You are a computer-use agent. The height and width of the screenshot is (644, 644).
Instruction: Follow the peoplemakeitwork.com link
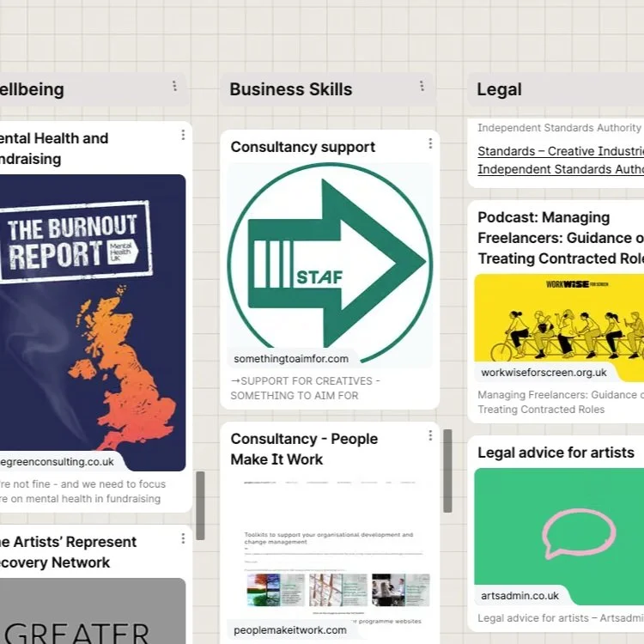(x=290, y=630)
